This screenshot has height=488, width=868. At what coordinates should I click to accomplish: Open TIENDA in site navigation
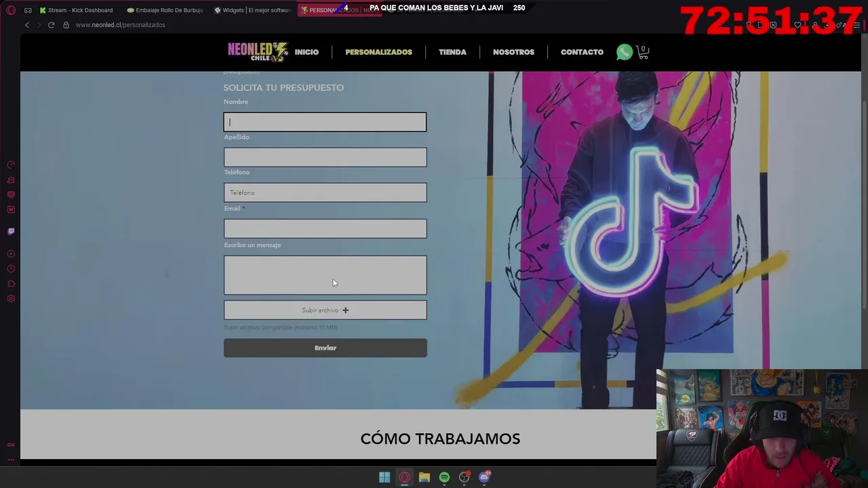pos(452,52)
